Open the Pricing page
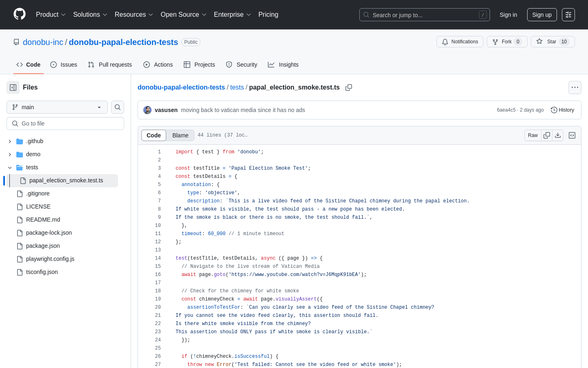Image resolution: width=588 pixels, height=368 pixels. coord(268,15)
